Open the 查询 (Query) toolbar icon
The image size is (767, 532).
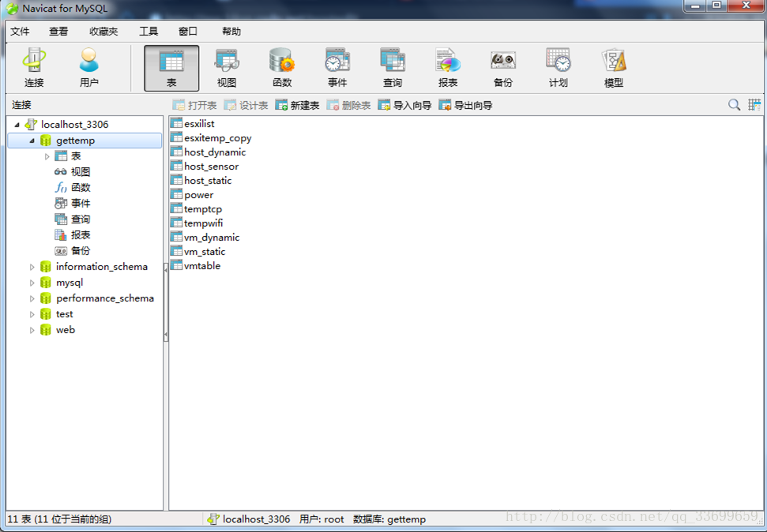coord(392,66)
